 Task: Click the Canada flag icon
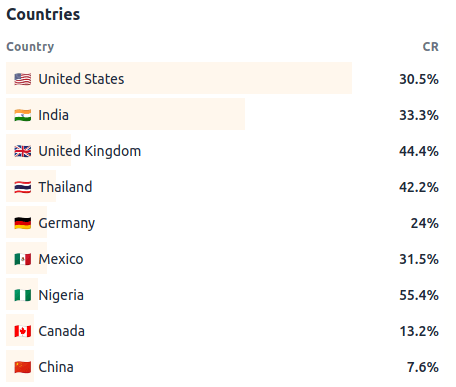click(23, 331)
